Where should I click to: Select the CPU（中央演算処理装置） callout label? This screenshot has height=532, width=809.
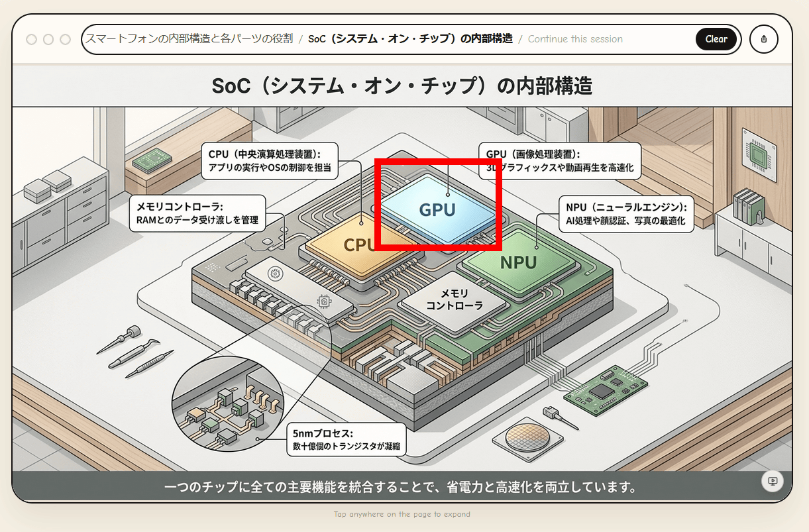[270, 161]
